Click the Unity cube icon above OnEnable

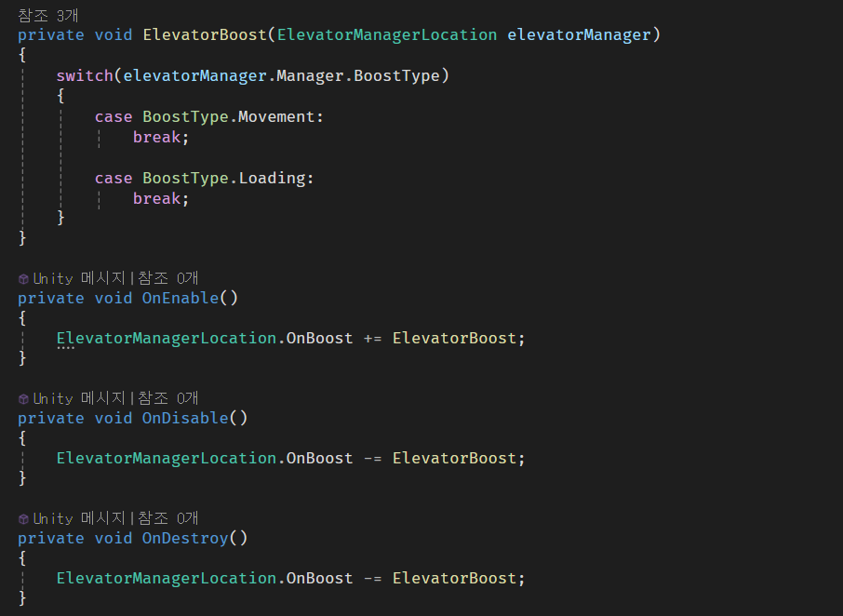point(23,278)
